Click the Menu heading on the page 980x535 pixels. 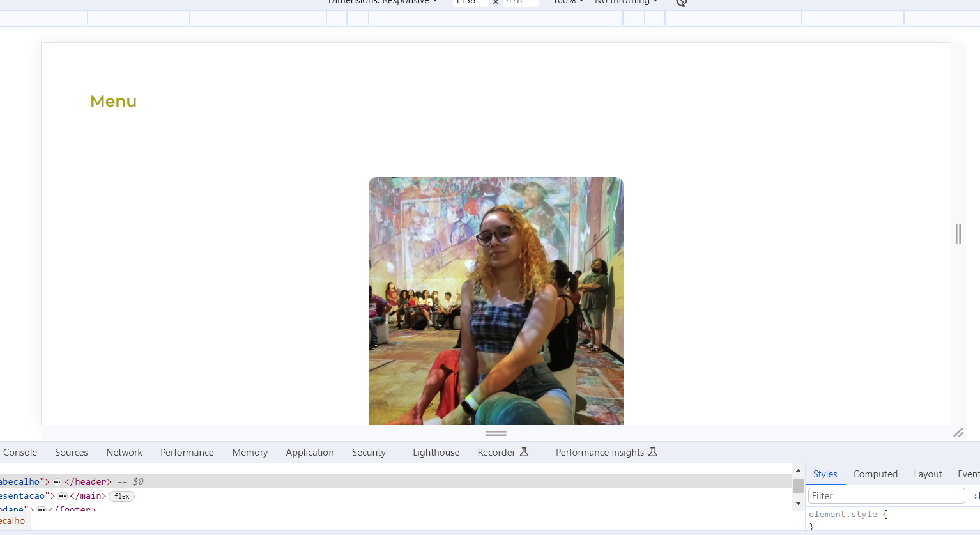[113, 101]
